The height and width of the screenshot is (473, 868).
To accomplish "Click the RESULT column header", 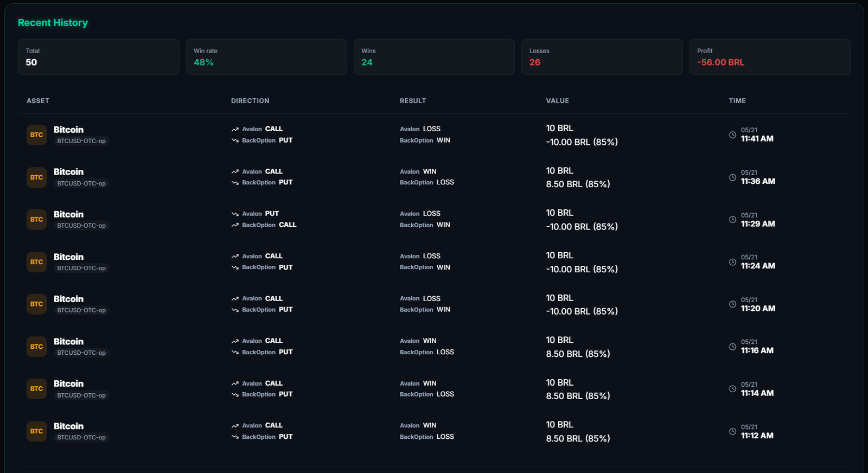I will coord(413,101).
